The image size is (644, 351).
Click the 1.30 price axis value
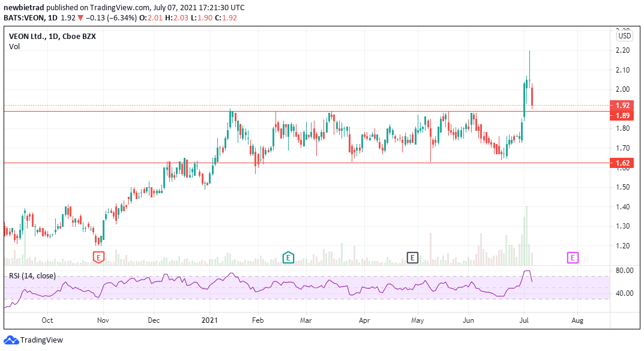point(622,226)
